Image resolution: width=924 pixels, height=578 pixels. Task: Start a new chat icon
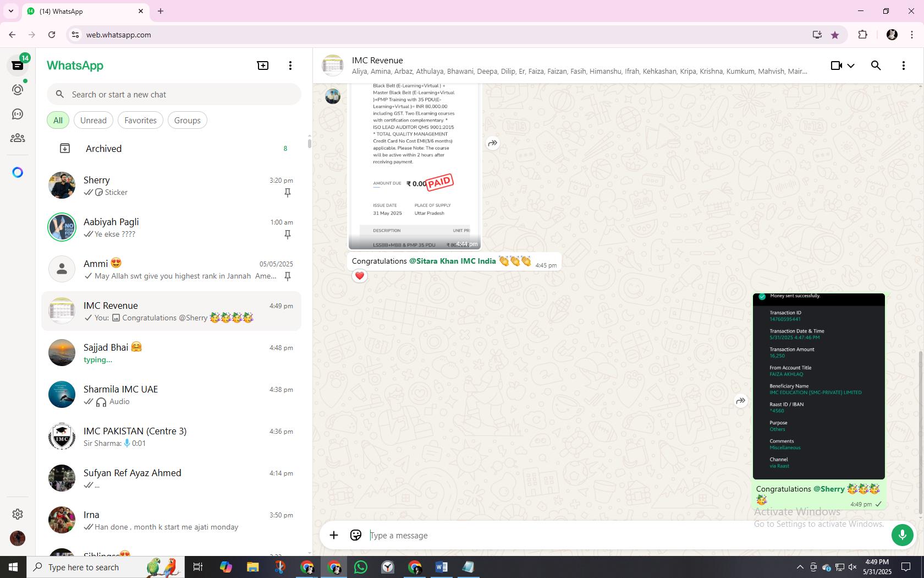263,66
